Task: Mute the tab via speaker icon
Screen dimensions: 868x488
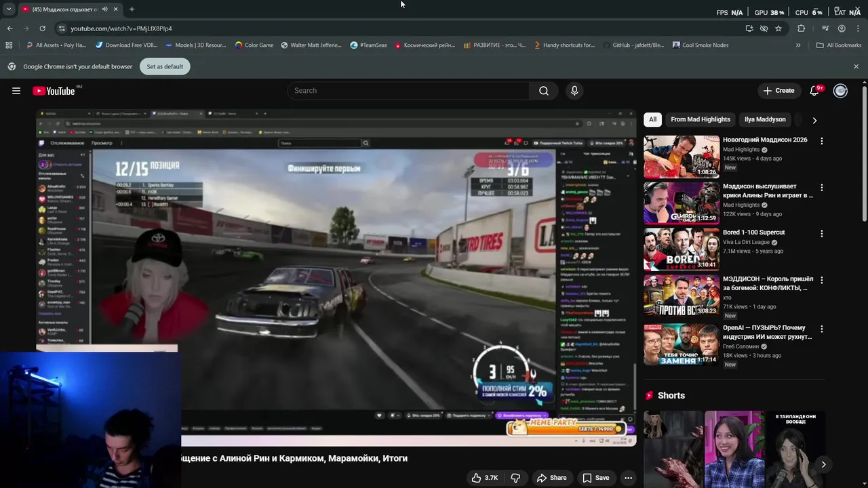Action: 104,9
